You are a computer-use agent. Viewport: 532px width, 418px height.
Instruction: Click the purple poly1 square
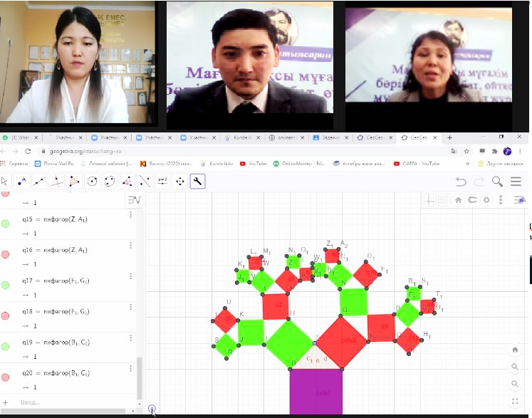coord(315,392)
